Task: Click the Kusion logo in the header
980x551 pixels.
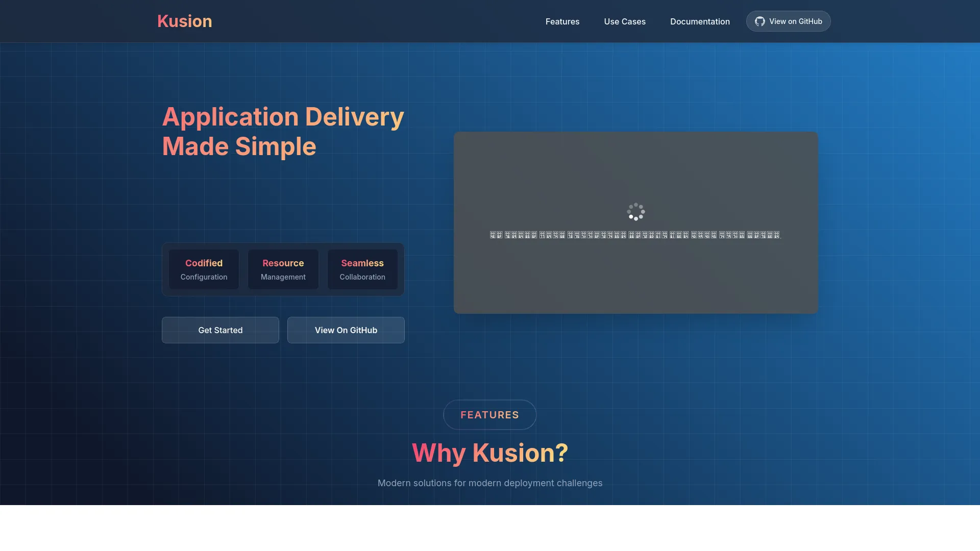Action: click(x=184, y=21)
